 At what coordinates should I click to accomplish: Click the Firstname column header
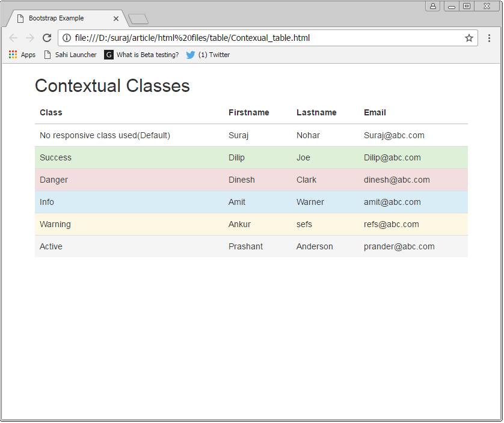248,112
